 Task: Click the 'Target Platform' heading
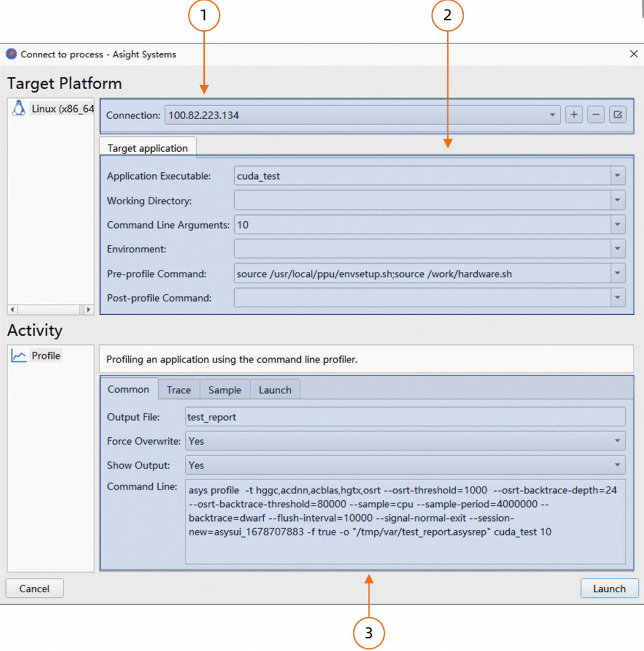[64, 83]
